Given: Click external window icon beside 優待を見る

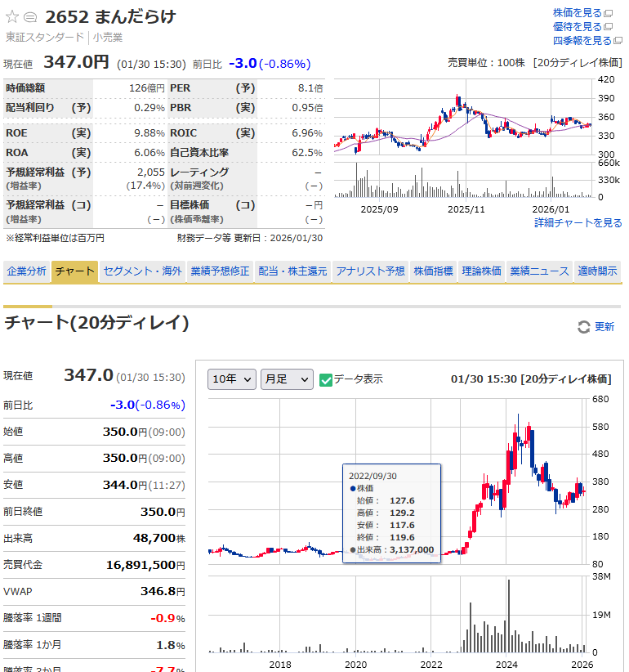Looking at the screenshot, I should point(608,27).
